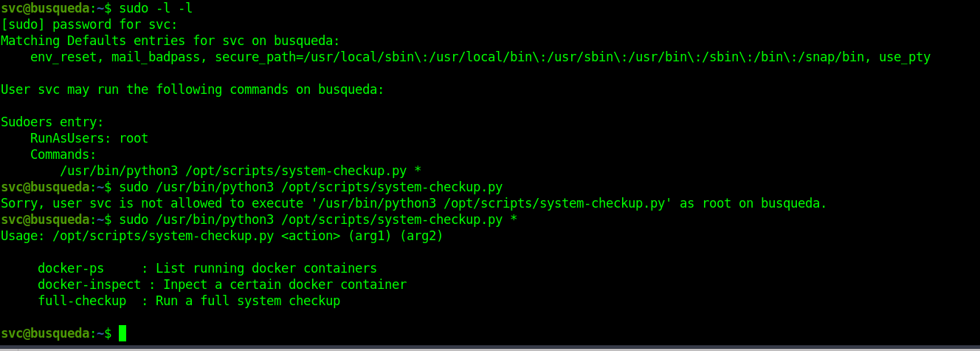Click the 'Sorry, user svc is not allowed' error line
This screenshot has width=980, height=351.
414,203
